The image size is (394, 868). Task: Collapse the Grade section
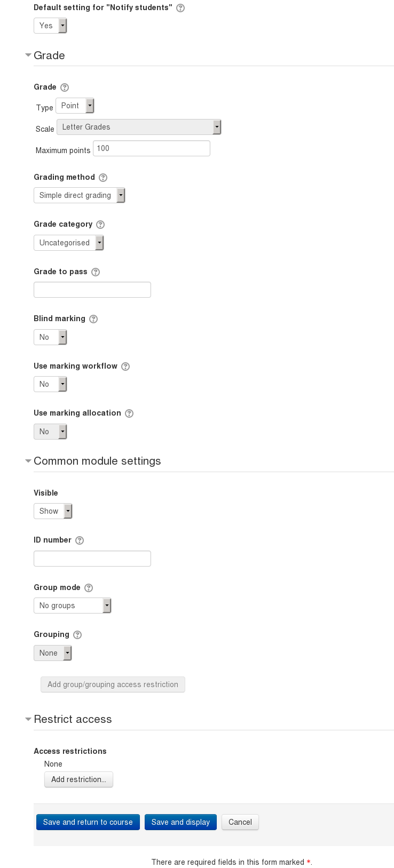[x=28, y=55]
